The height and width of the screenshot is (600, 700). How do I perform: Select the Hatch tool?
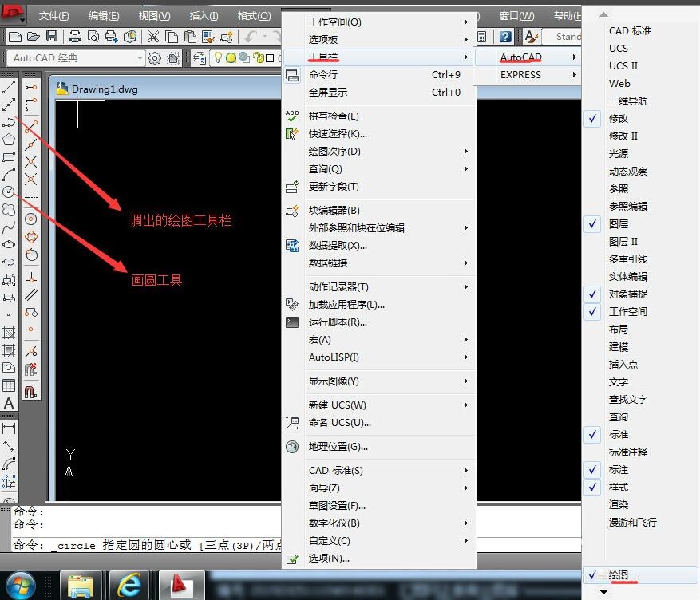[x=9, y=333]
